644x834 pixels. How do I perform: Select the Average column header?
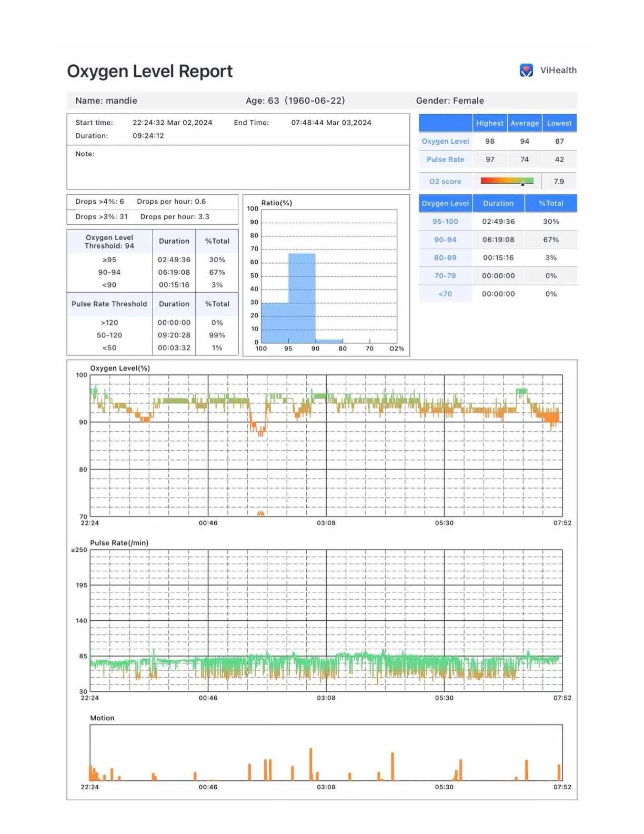[x=525, y=123]
